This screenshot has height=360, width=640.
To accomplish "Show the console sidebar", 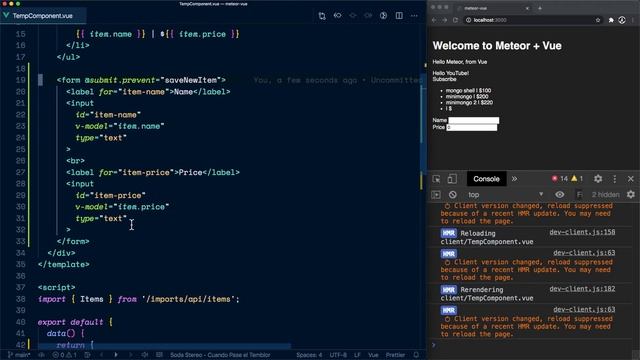I will click(x=436, y=195).
